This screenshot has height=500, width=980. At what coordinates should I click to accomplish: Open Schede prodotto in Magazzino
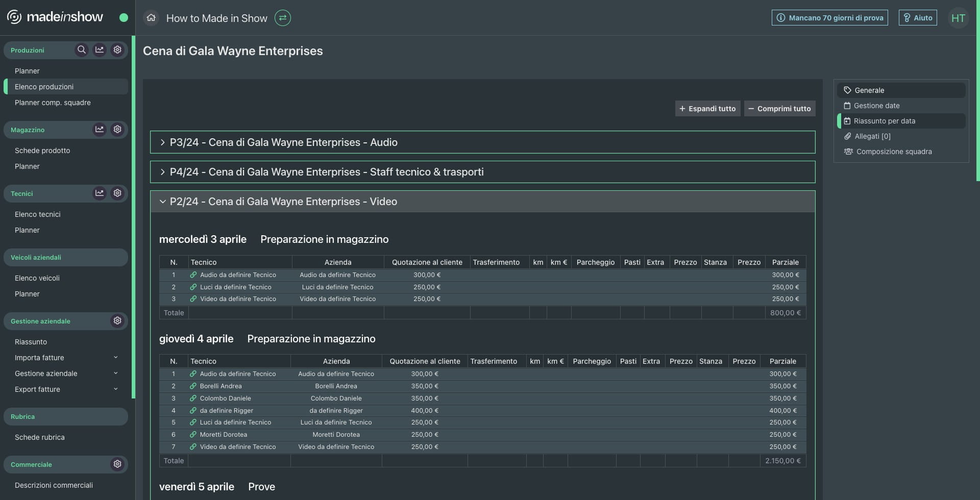tap(42, 151)
